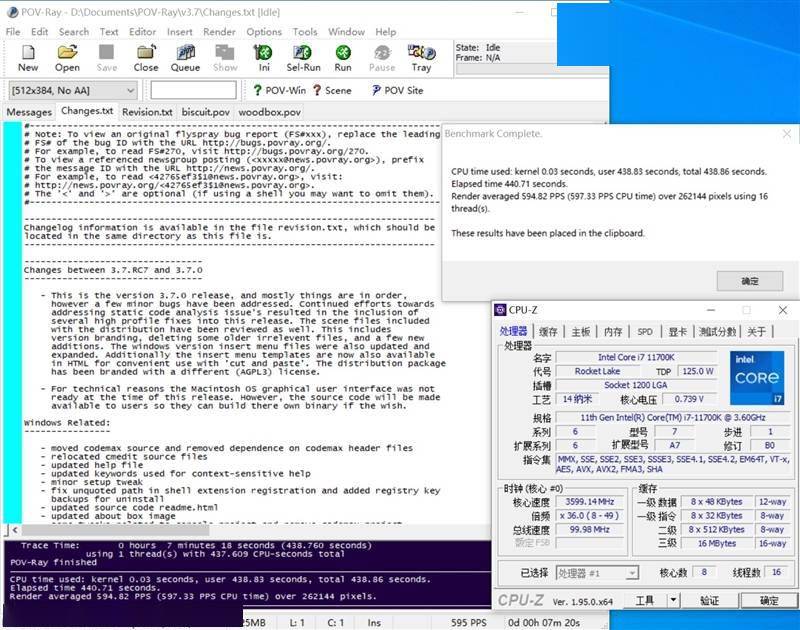This screenshot has height=630, width=800.
Task: Click the Show render window icon
Action: (225, 58)
